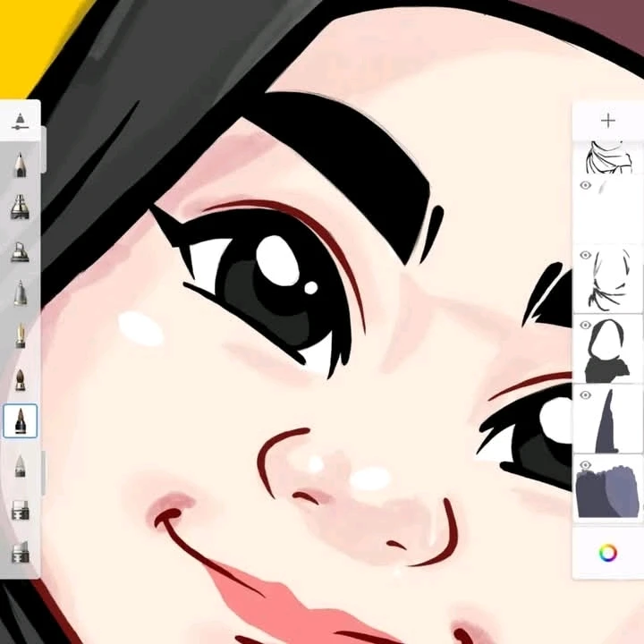Pick the gold-nib fountain pen brush

20,336
